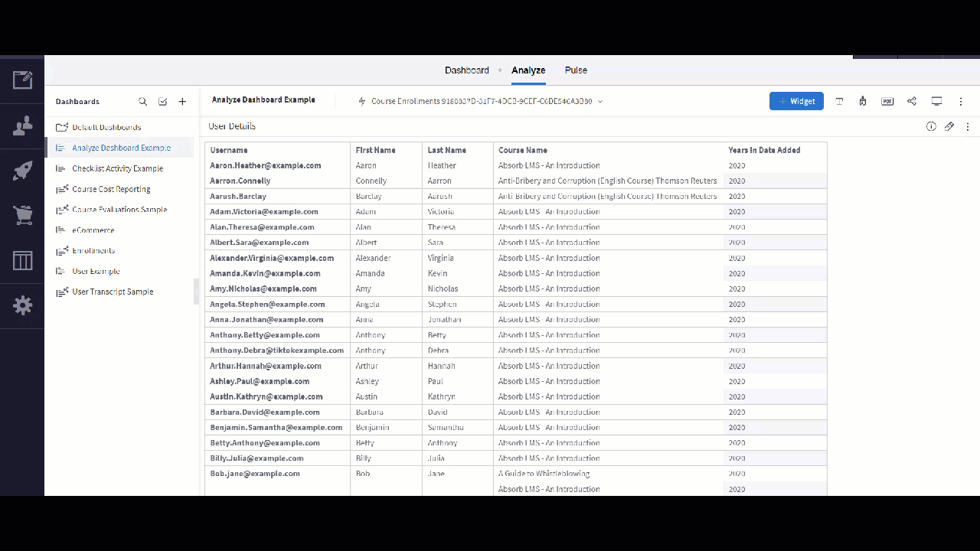This screenshot has height=551, width=980.
Task: Switch to the Dashboard tab
Action: pos(466,70)
